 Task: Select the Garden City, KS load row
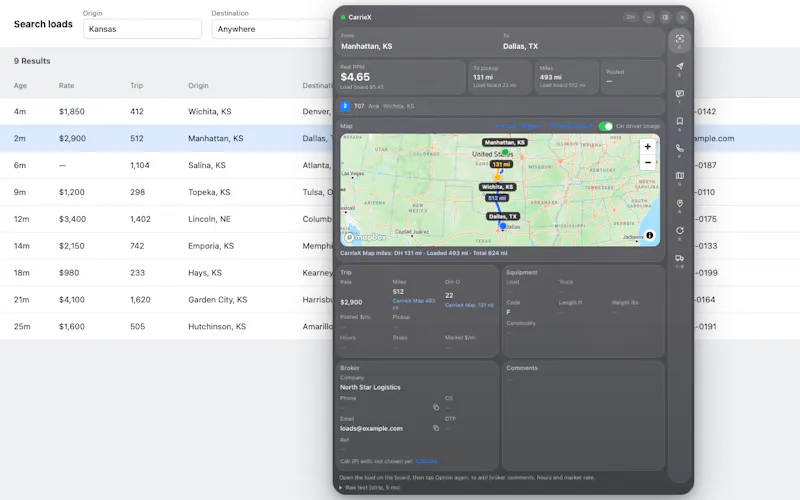[166, 299]
